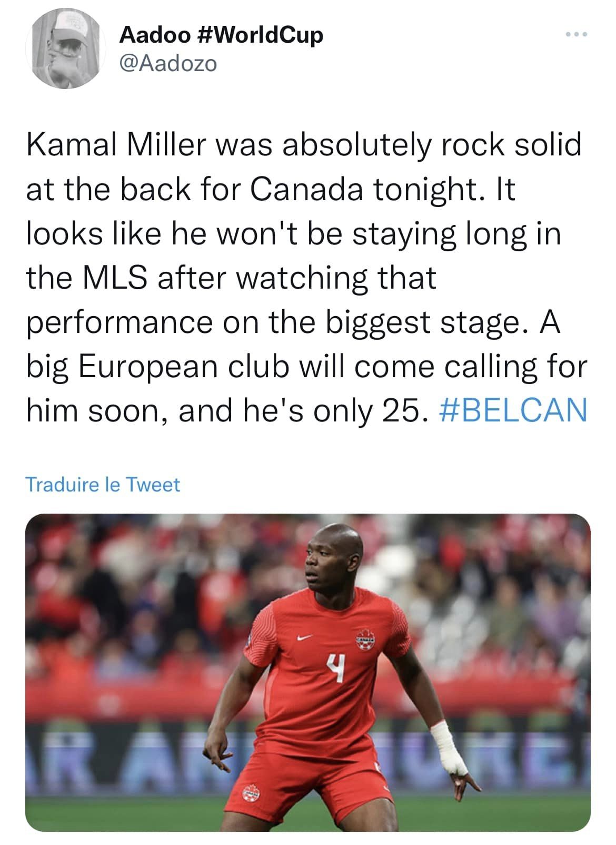The height and width of the screenshot is (845, 616).
Task: Open the @Aadozo handle profile
Action: [x=168, y=64]
